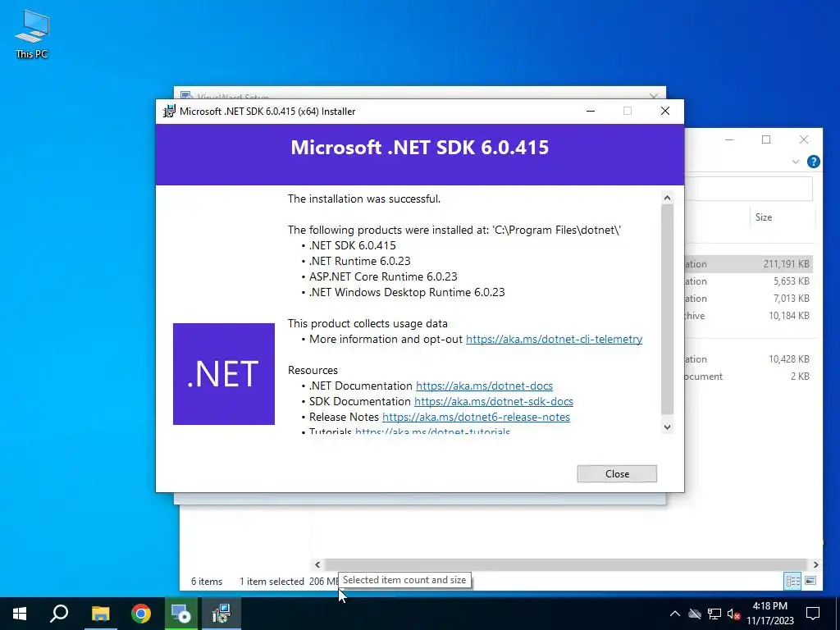840x630 pixels.
Task: Click the Explorer horizontal scrollbar thumb
Action: (x=566, y=564)
